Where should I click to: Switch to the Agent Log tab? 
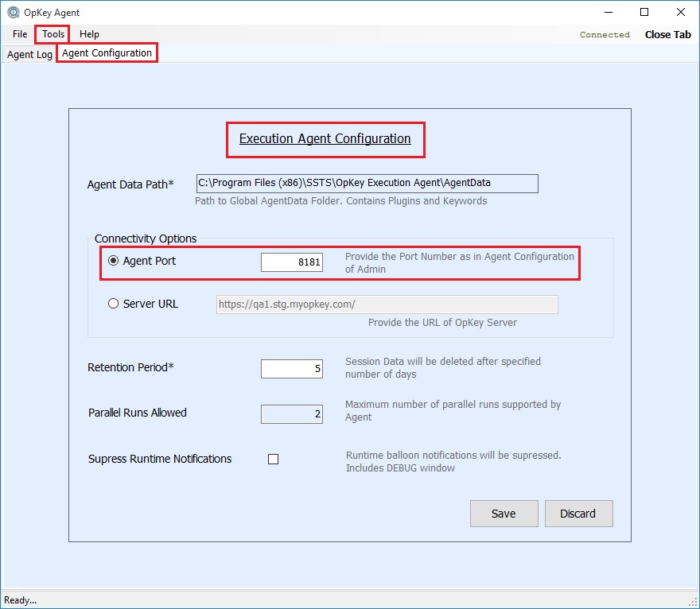coord(29,54)
